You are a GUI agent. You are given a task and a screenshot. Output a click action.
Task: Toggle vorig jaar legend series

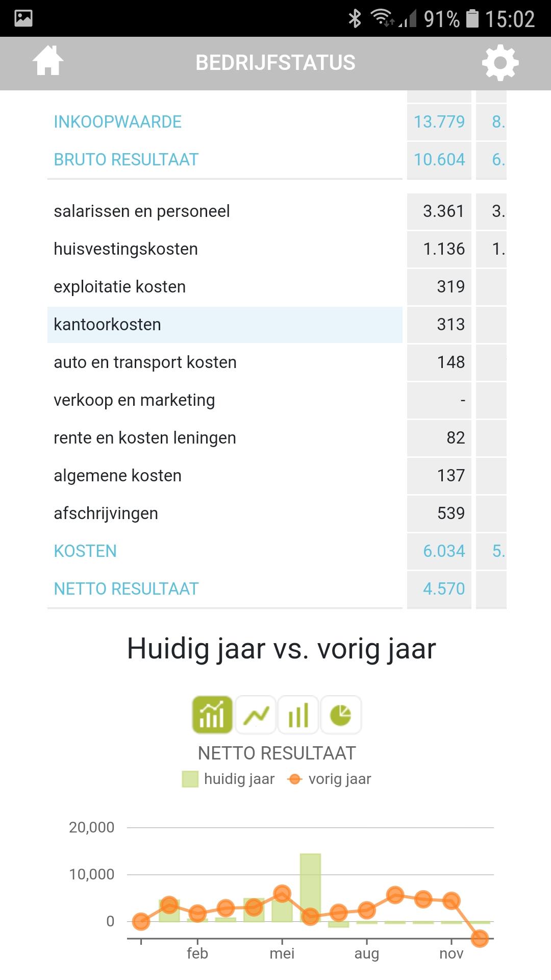(330, 779)
